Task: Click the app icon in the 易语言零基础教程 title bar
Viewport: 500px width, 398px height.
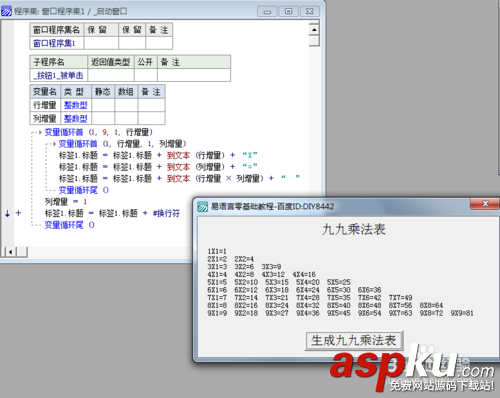Action: [202, 207]
